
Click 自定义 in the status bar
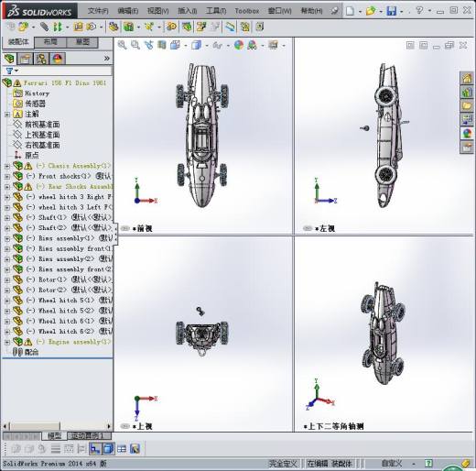pyautogui.click(x=392, y=464)
